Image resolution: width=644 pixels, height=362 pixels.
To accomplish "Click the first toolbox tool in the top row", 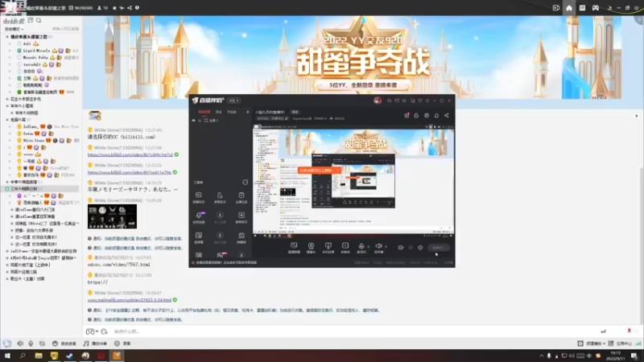I will [x=198, y=197].
